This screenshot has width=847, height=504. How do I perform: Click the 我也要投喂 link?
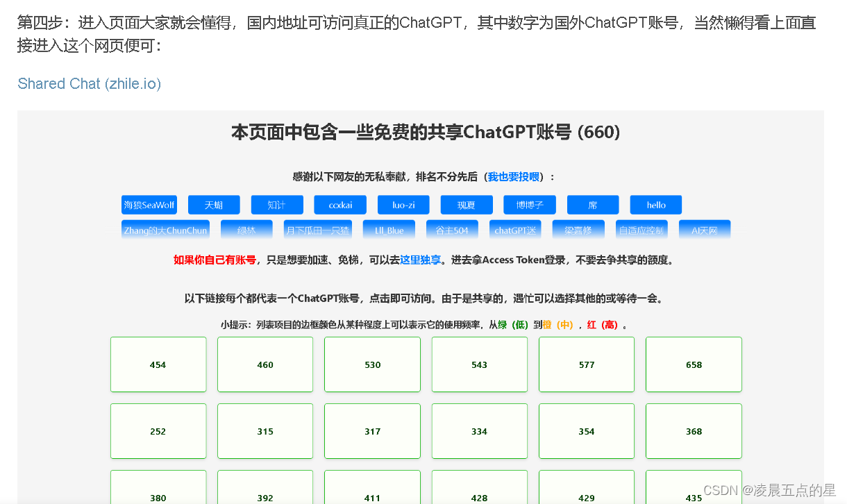tap(513, 177)
